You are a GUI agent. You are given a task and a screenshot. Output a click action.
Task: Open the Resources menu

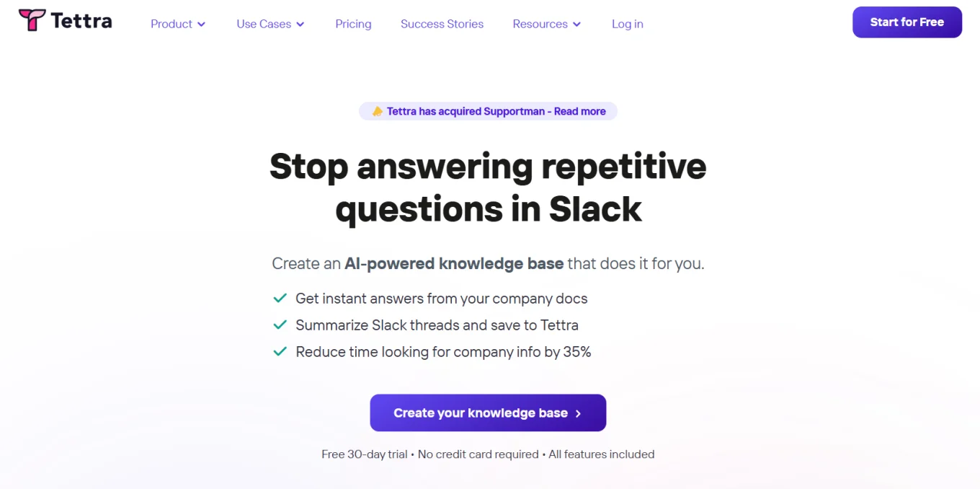tap(540, 24)
